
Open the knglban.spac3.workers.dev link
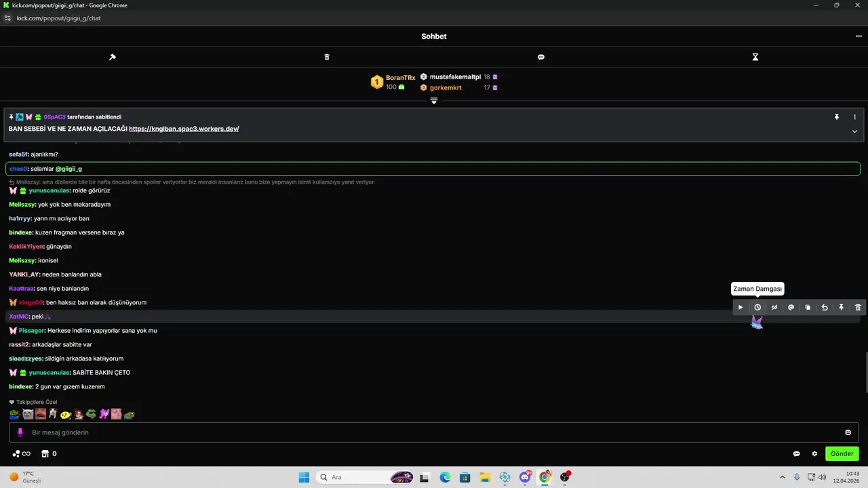tap(184, 129)
